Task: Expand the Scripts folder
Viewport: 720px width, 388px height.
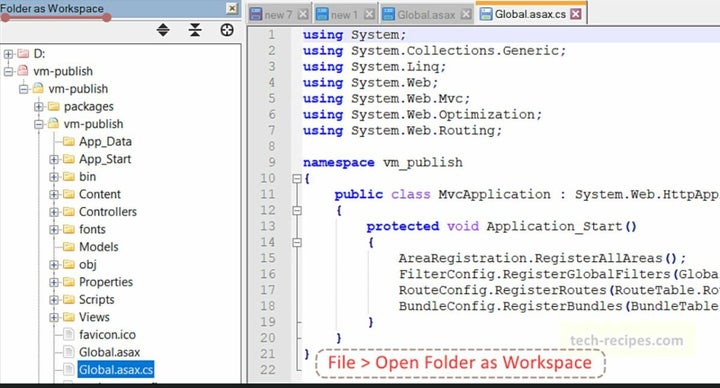Action: click(54, 300)
